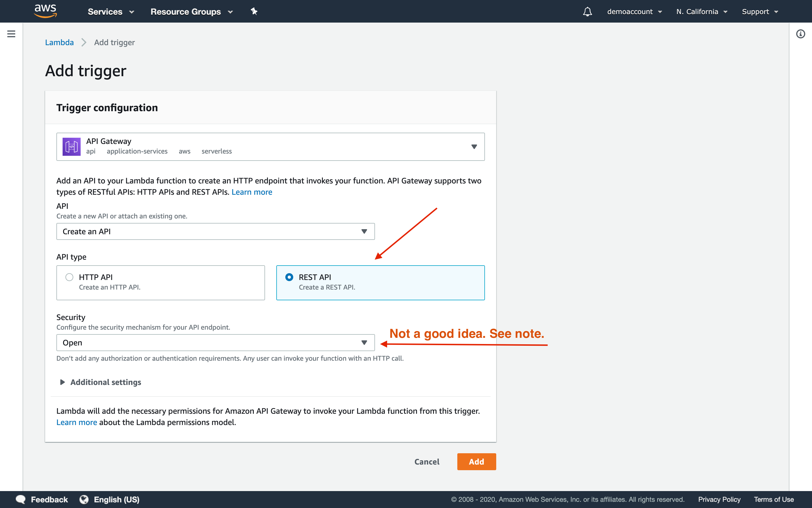This screenshot has height=508, width=812.
Task: Click the language globe icon
Action: (x=84, y=499)
